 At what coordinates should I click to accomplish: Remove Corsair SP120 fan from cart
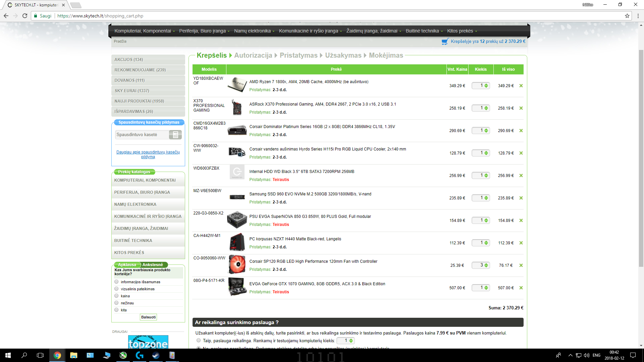point(521,265)
